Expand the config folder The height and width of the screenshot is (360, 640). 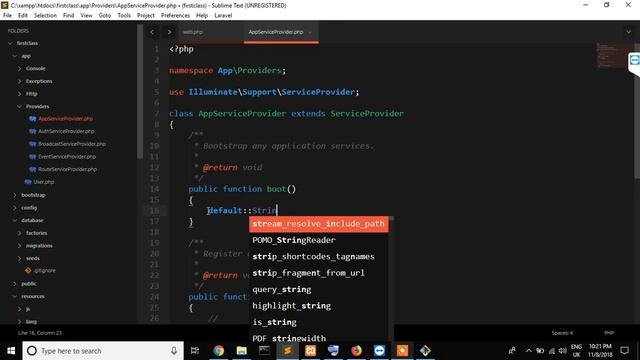15,208
